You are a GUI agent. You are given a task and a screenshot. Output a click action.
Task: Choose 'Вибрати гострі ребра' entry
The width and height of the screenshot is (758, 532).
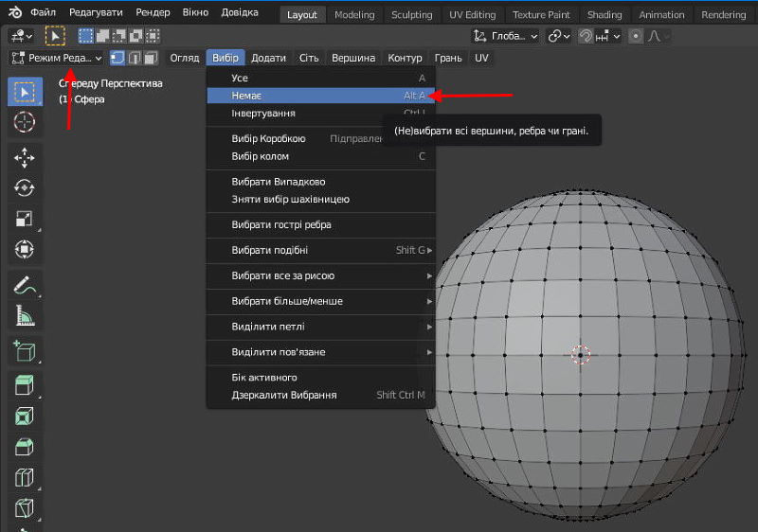pos(321,225)
